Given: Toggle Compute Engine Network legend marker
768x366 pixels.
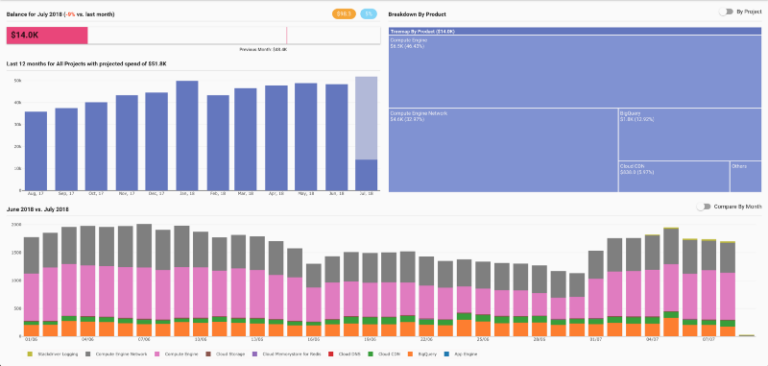Looking at the screenshot, I should tap(88, 353).
